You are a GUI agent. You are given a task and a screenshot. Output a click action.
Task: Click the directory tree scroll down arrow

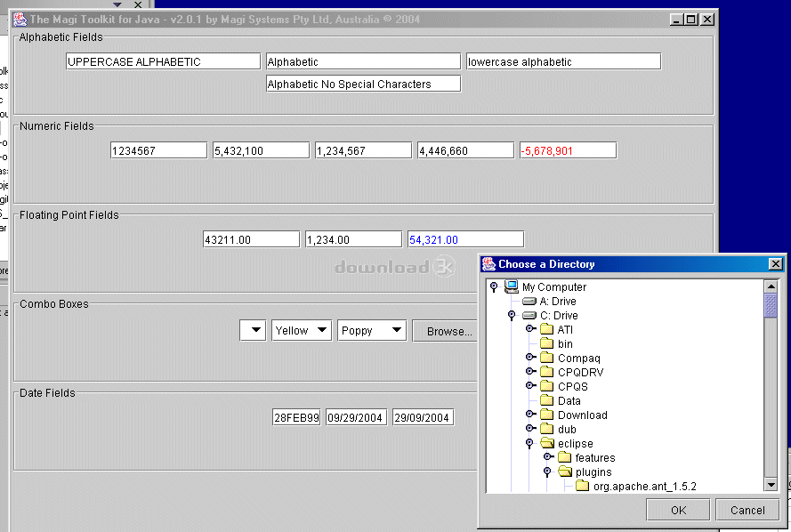click(x=771, y=484)
